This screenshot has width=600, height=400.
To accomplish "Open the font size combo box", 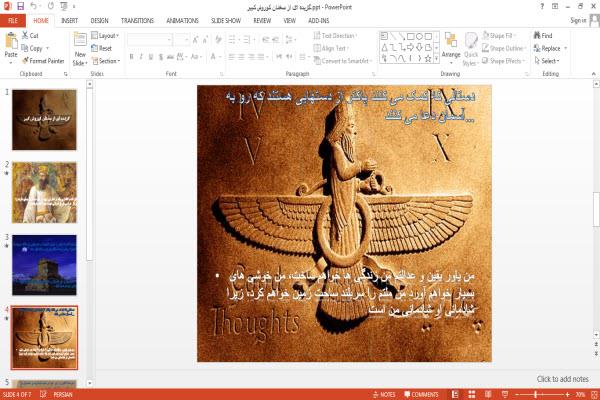I will (x=181, y=39).
